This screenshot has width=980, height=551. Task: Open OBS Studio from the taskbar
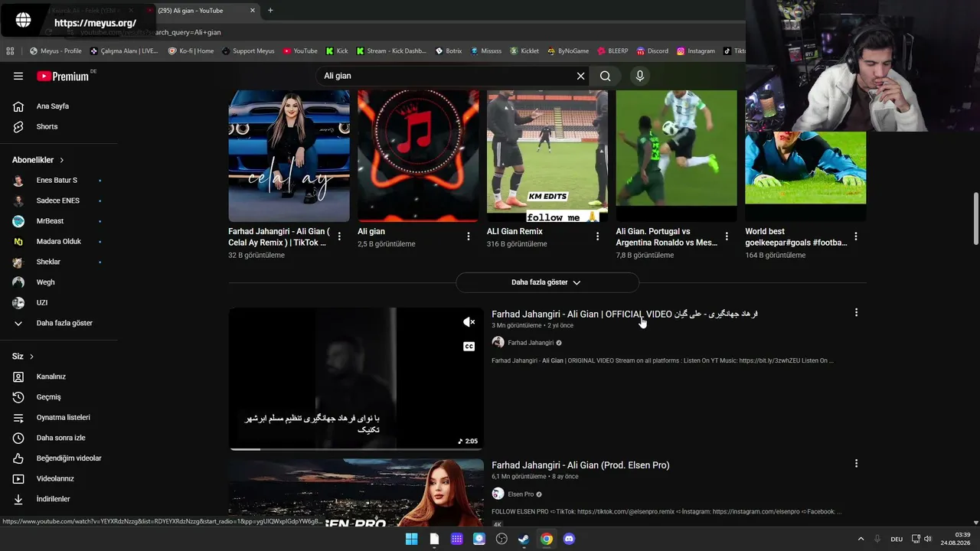501,539
